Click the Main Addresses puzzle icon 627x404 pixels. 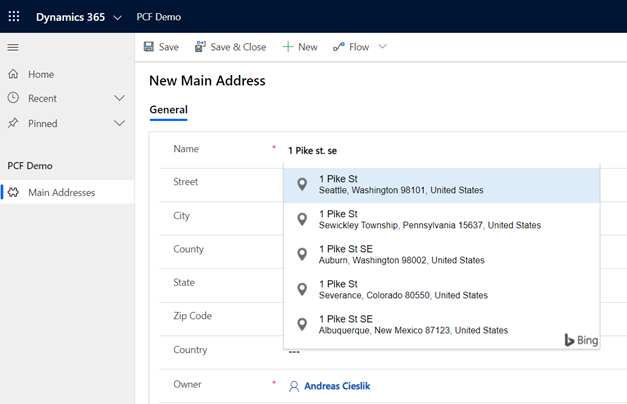pyautogui.click(x=14, y=192)
